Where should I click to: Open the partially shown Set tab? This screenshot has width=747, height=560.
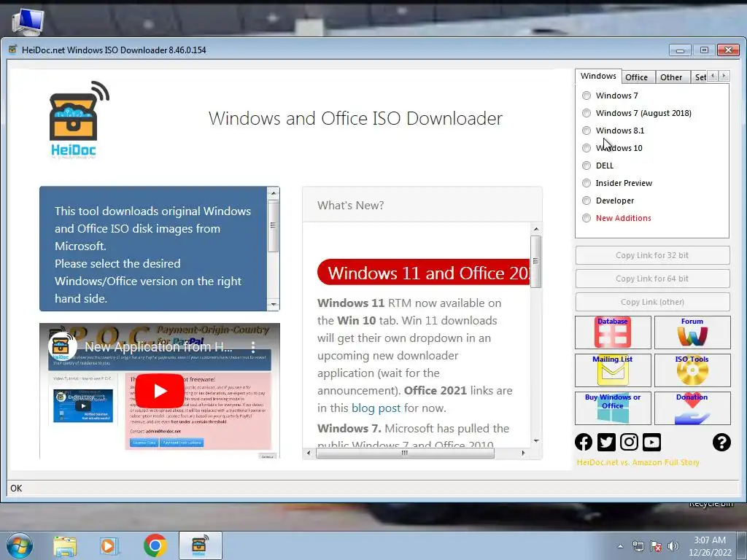700,77
